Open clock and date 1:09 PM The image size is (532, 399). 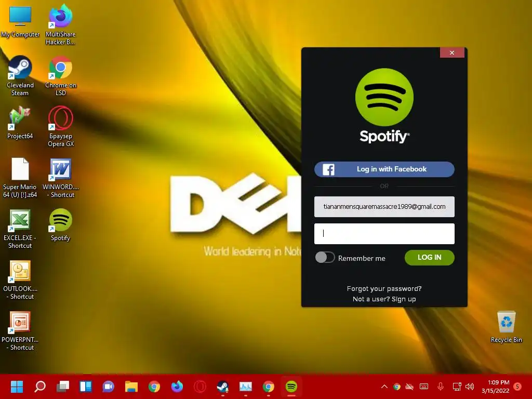point(496,387)
